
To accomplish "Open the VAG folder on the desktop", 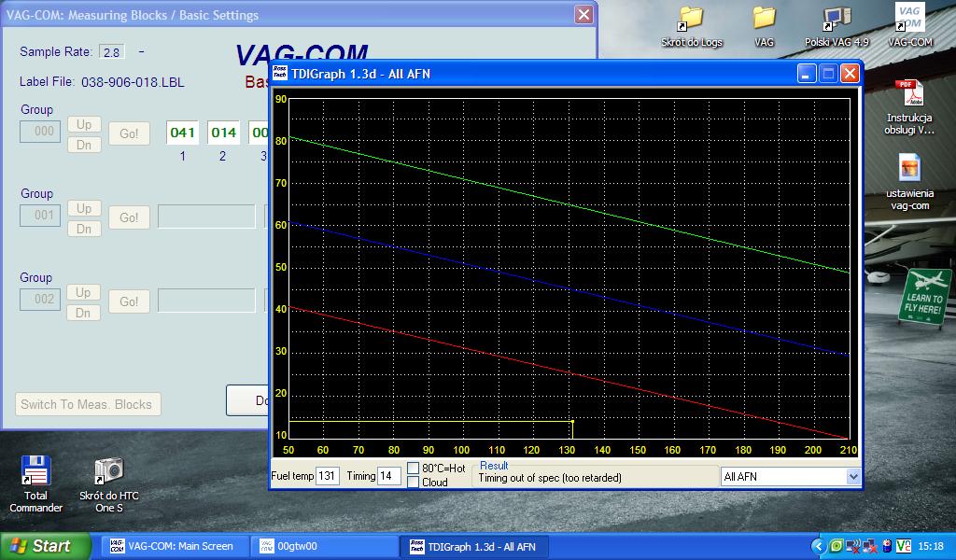I will tap(764, 27).
